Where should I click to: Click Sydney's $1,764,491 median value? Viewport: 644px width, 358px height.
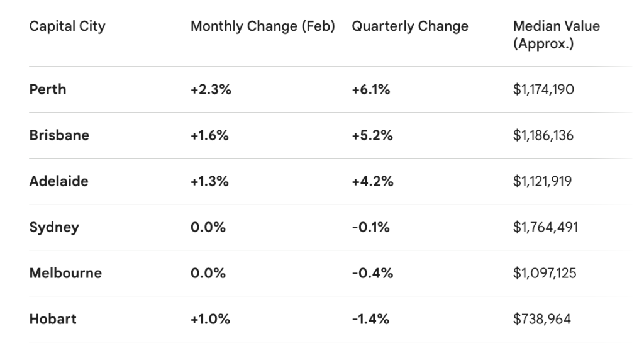(x=545, y=227)
